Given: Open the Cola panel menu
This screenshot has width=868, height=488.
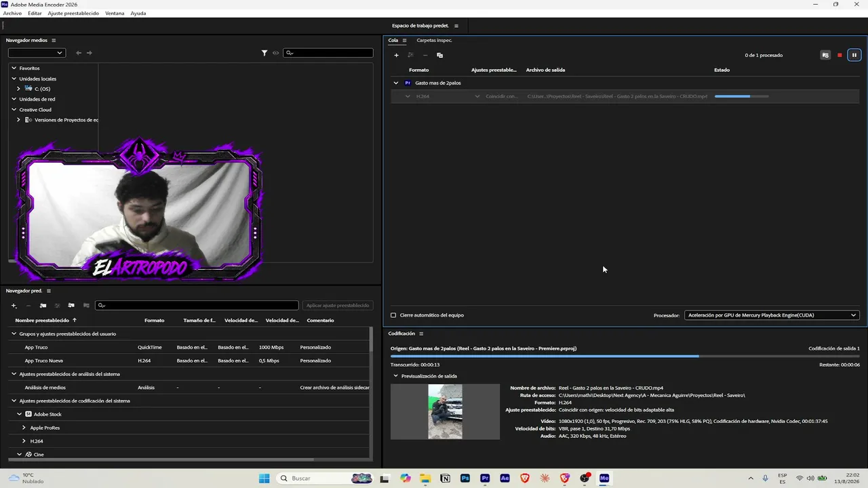Looking at the screenshot, I should click(404, 40).
